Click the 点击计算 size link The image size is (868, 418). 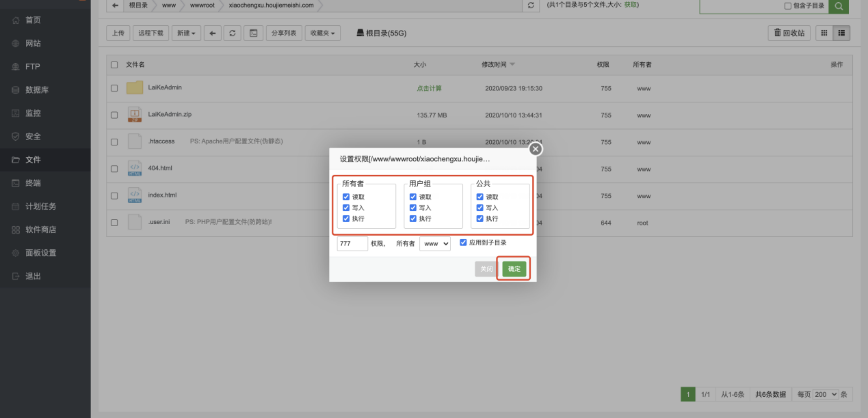429,88
